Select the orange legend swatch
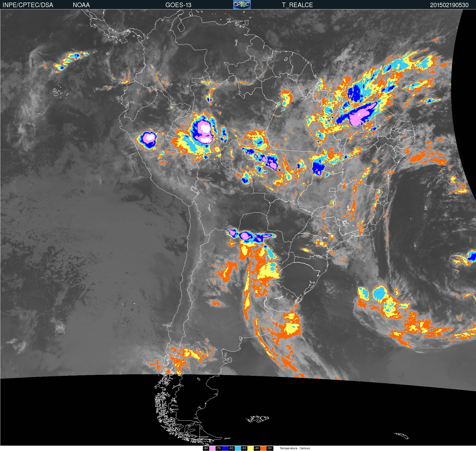 [263, 448]
